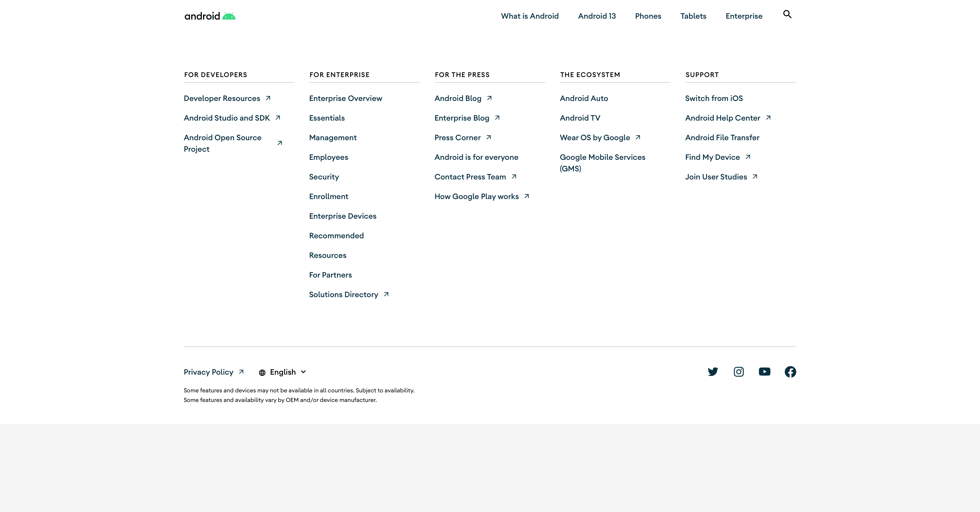This screenshot has width=980, height=512.
Task: Click the globe icon beside English
Action: tap(262, 373)
